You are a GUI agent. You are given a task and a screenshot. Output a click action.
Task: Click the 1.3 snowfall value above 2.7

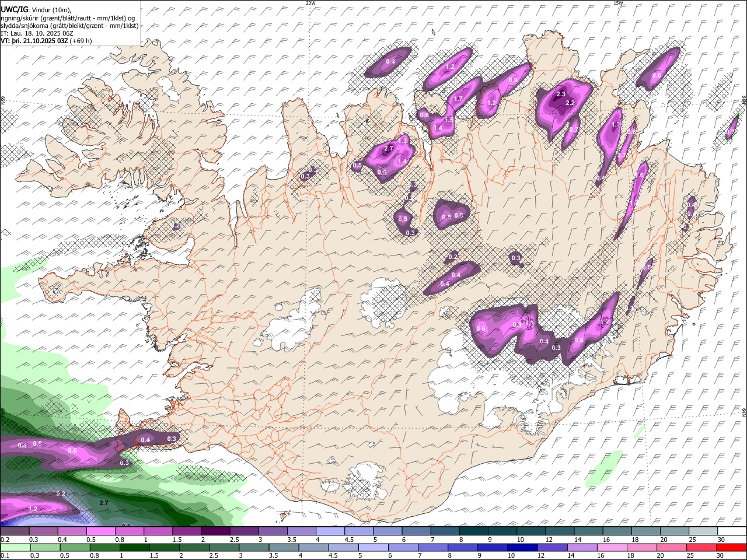pyautogui.click(x=402, y=141)
